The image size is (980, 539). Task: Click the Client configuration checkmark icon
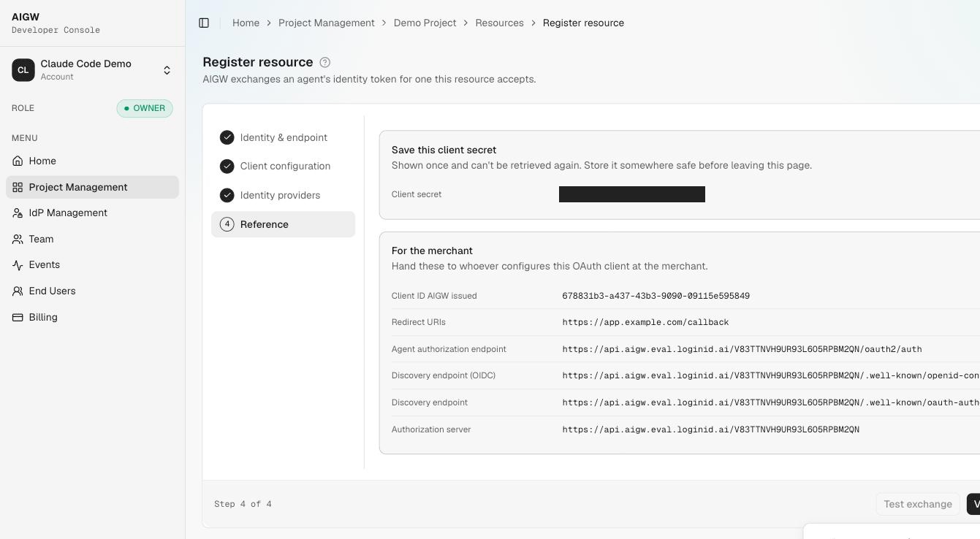pyautogui.click(x=227, y=167)
